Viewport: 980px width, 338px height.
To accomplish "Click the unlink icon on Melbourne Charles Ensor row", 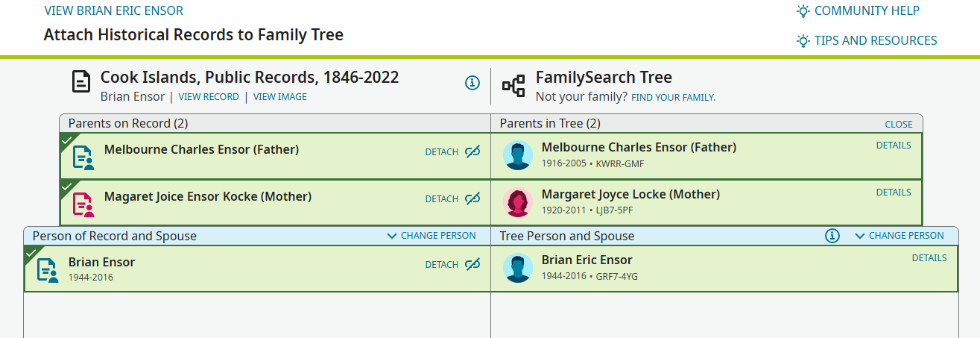I will [x=472, y=151].
